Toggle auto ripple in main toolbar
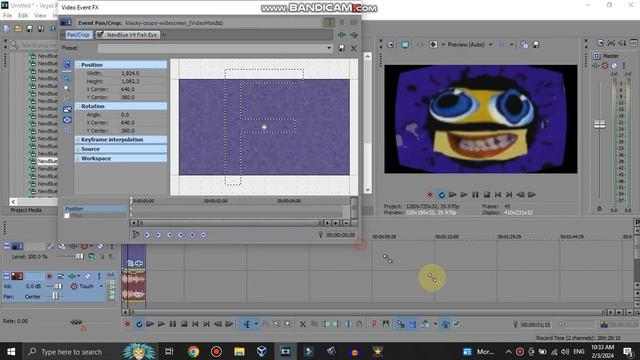The height and width of the screenshot is (360, 640). coord(424,324)
